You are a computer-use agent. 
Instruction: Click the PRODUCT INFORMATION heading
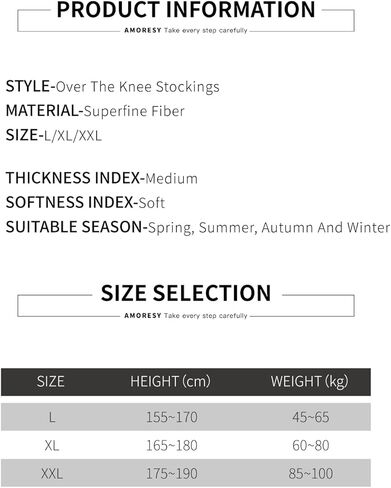186,10
